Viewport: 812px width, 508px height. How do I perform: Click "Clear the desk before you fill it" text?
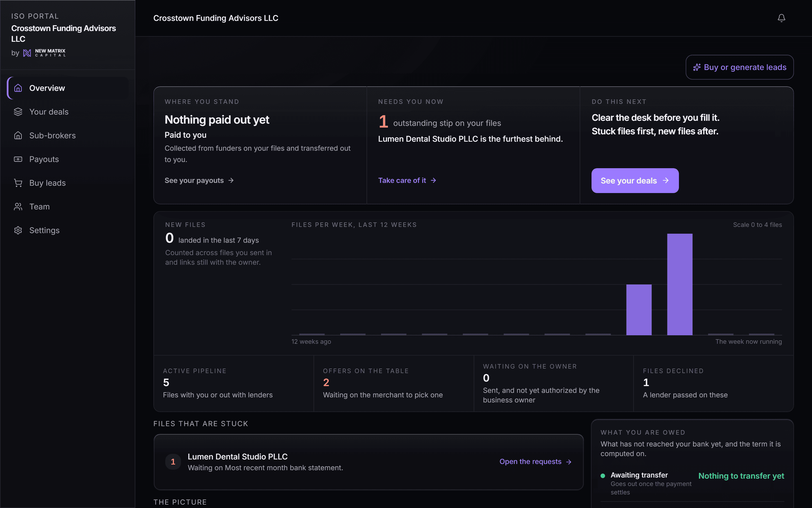tap(655, 118)
